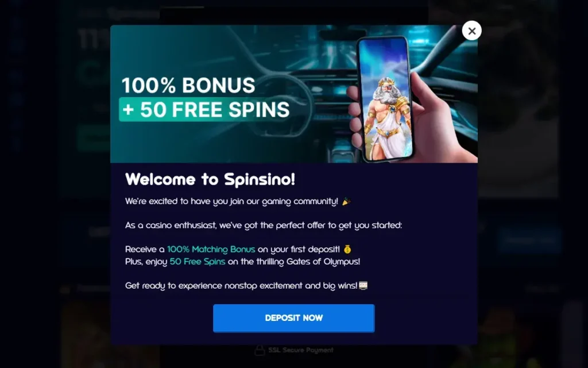Screen dimensions: 588x368
Task: Click the smartphone in the banner
Action: tap(384, 98)
